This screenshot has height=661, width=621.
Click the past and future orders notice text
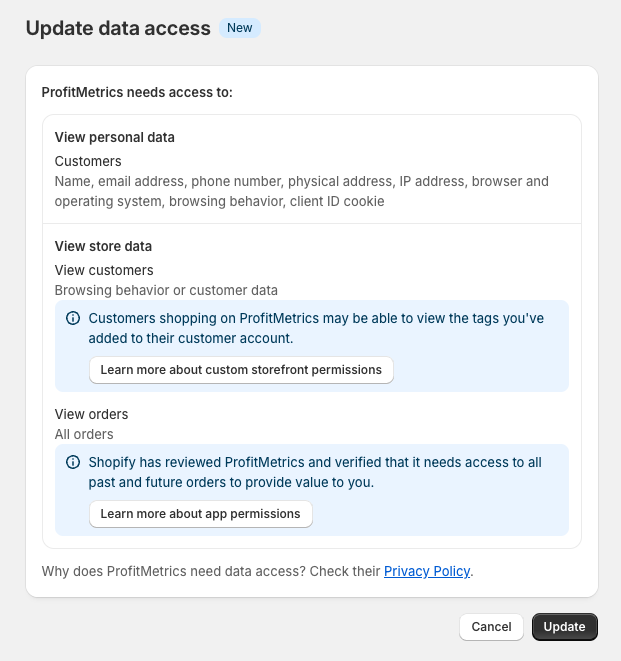tap(315, 473)
